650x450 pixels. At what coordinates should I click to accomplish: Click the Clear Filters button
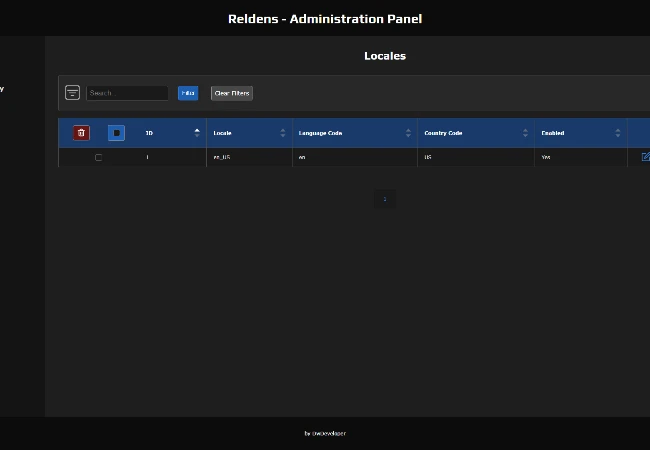click(x=232, y=93)
